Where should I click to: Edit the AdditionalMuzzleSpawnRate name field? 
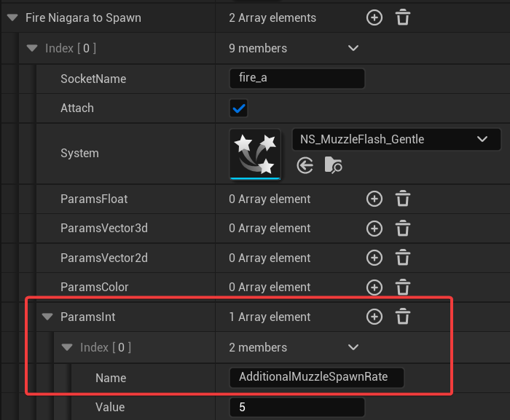[317, 377]
